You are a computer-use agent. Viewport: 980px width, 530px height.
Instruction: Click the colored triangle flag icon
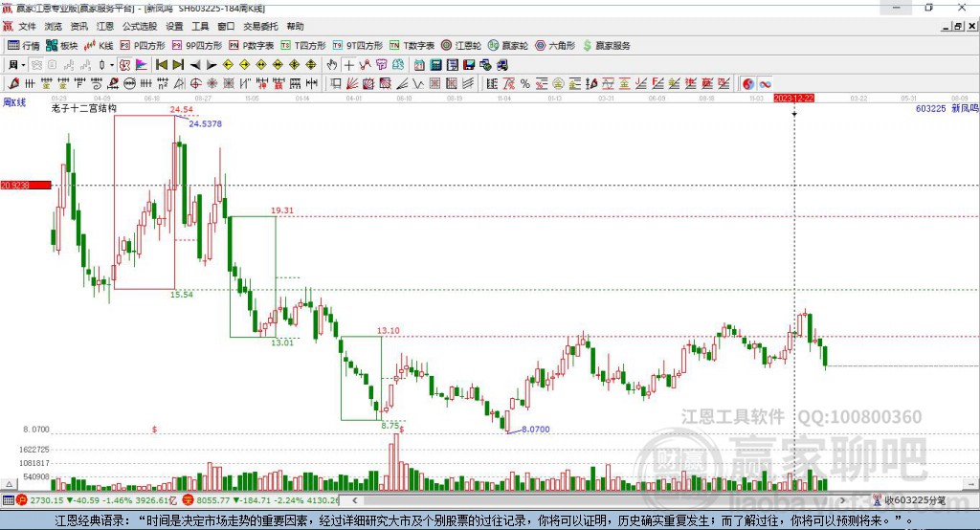coord(142,65)
